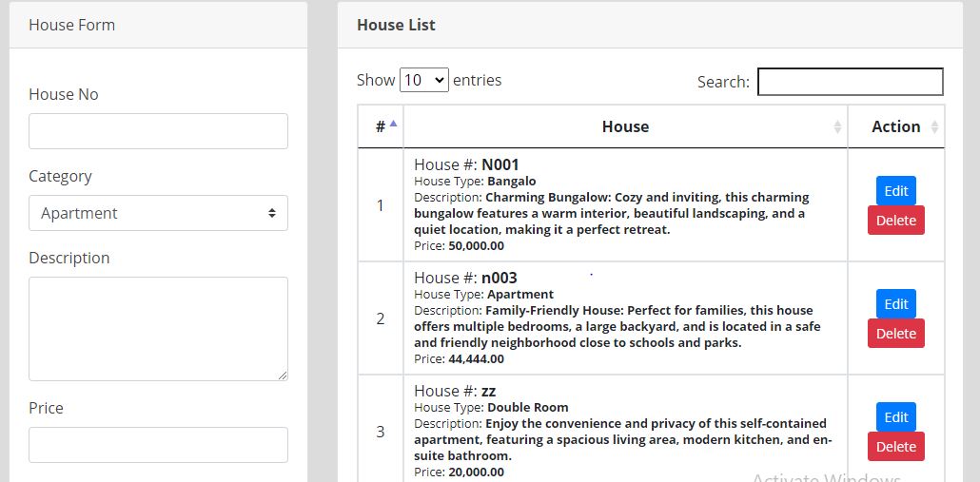Click the Price input box
Viewport: 980px width, 482px height.
[158, 445]
